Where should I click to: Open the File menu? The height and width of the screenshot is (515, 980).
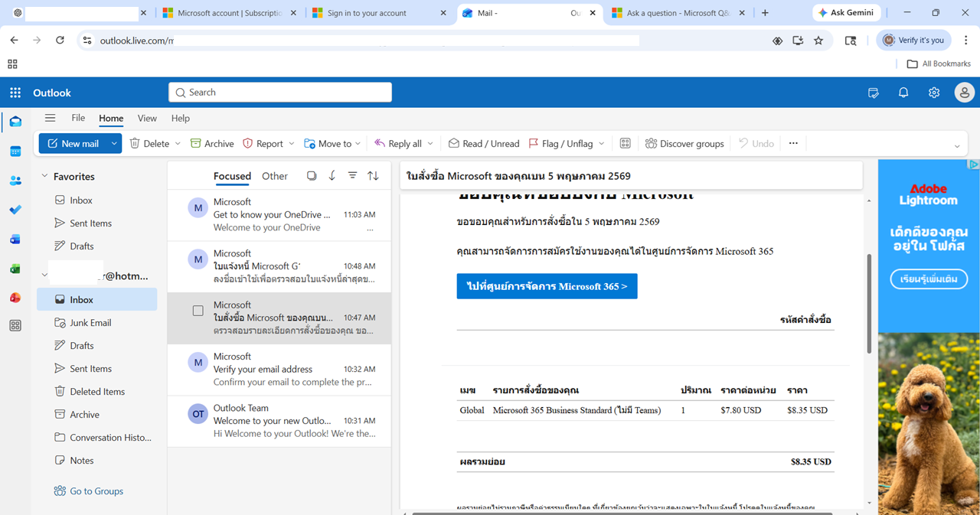[78, 118]
